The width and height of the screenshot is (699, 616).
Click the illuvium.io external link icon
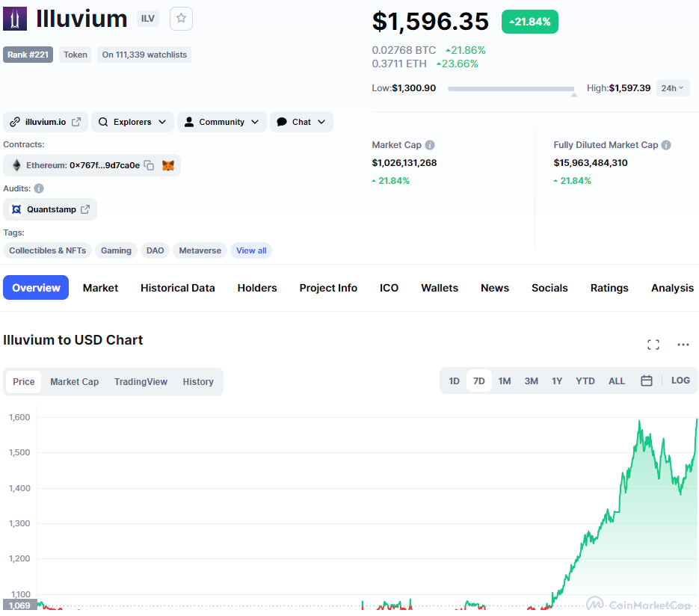(x=76, y=122)
